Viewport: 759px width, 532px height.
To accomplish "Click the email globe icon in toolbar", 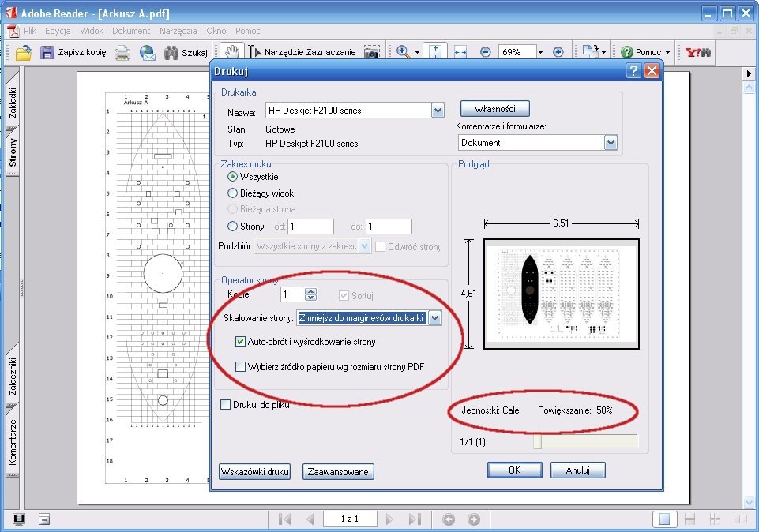I will [x=147, y=53].
